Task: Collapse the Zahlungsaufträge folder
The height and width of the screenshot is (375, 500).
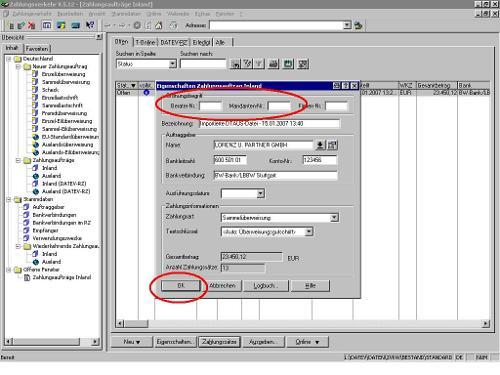Action: 18,160
